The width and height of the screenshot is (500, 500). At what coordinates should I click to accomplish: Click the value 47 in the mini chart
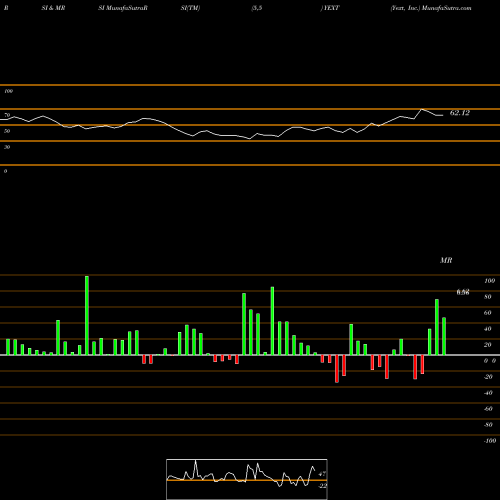point(322,474)
